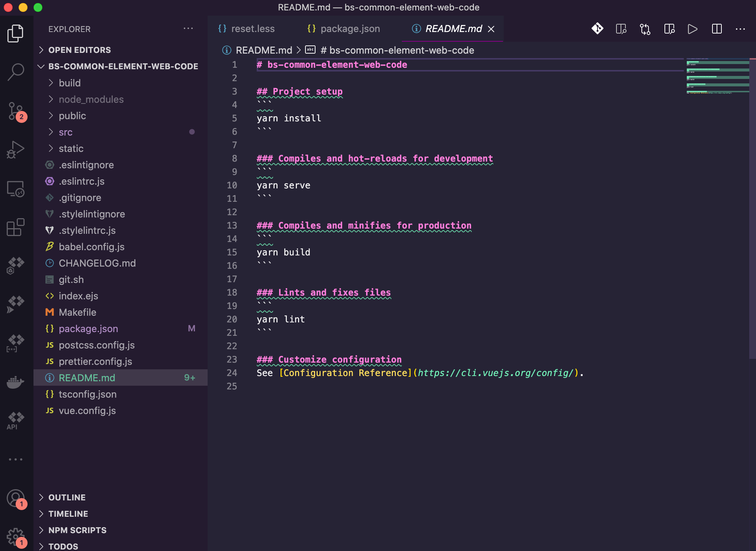Select the README.md editor tab
The width and height of the screenshot is (756, 551).
[453, 29]
